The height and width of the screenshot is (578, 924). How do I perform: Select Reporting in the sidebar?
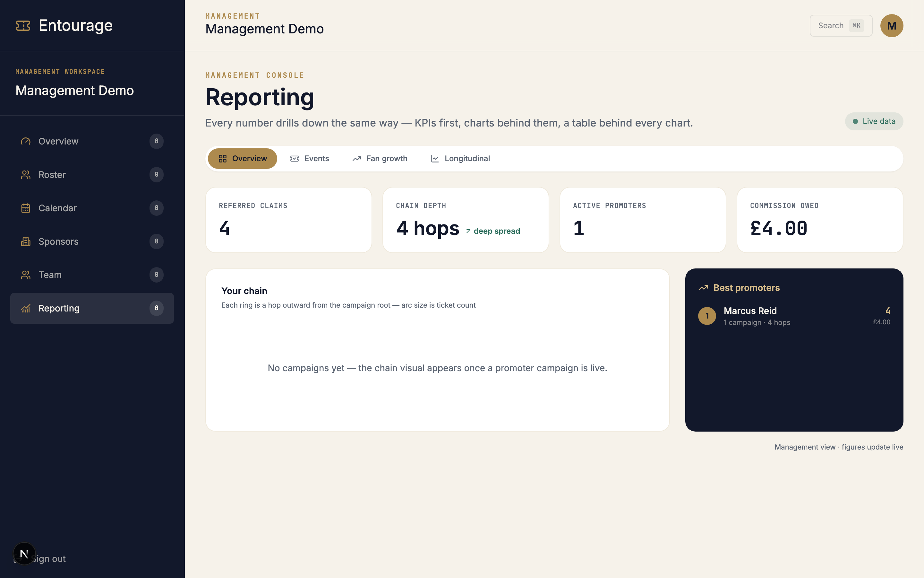(x=92, y=308)
